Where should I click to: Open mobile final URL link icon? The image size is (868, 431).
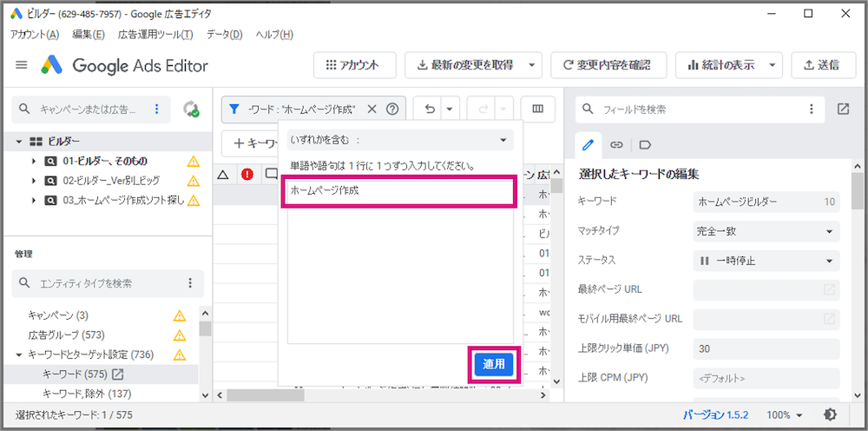click(x=829, y=319)
